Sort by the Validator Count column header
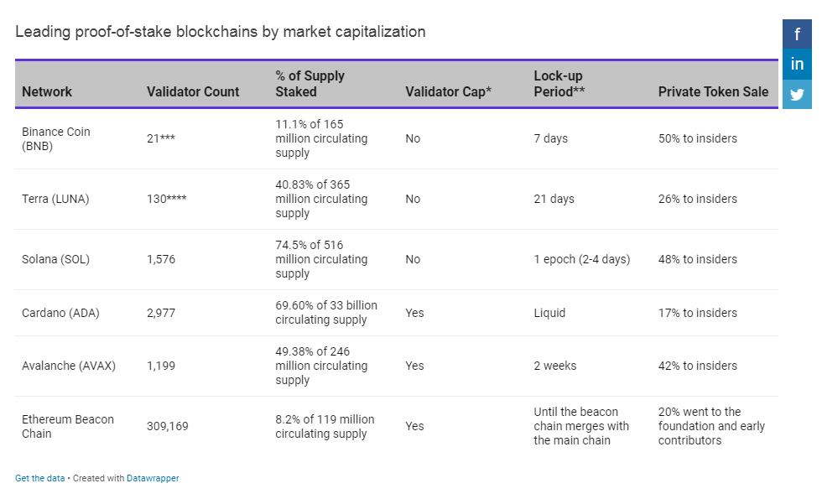822x504 pixels. pos(192,91)
